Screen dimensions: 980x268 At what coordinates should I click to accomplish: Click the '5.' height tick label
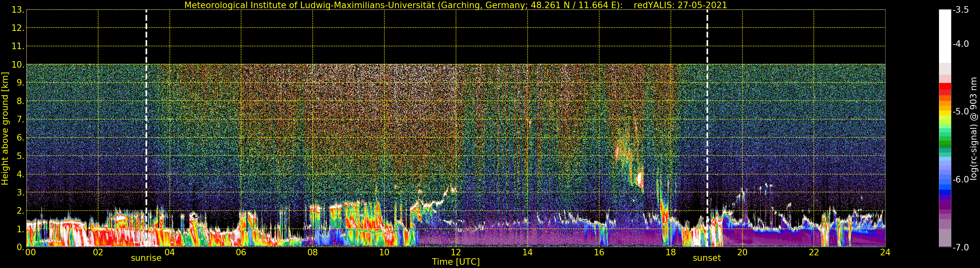point(21,156)
